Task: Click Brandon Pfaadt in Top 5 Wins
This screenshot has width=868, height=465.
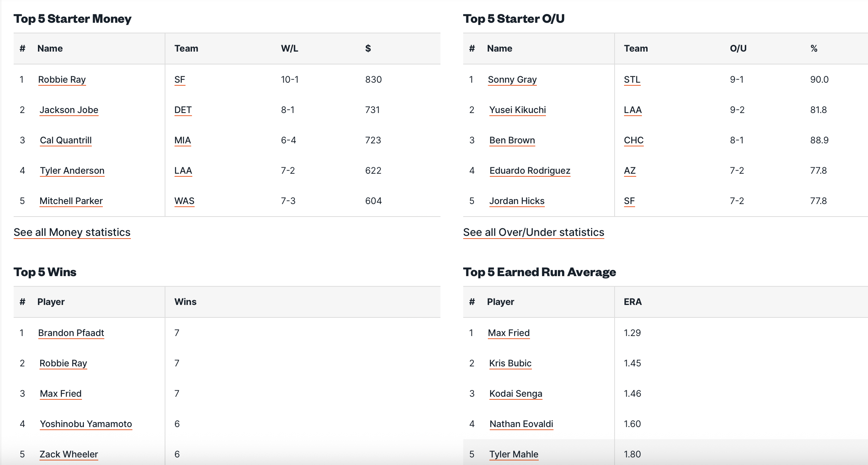Action: coord(71,333)
